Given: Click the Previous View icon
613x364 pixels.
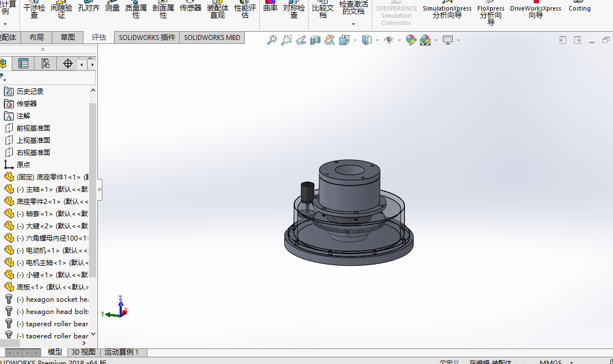Looking at the screenshot, I should click(301, 40).
